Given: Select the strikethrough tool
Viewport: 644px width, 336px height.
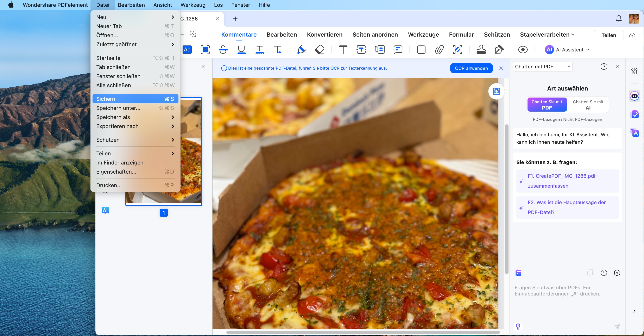Looking at the screenshot, I should coord(223,50).
